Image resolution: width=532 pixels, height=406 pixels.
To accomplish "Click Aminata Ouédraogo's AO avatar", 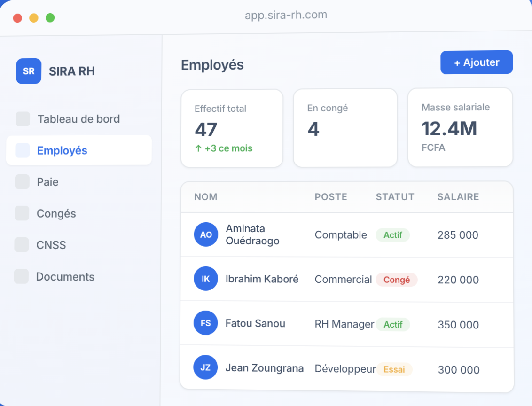I will [206, 234].
